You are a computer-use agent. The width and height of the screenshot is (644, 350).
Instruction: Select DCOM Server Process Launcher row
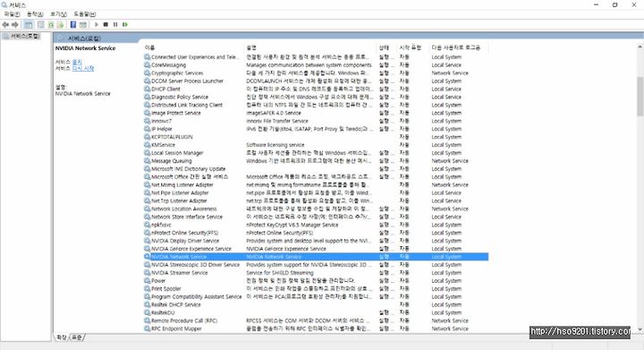tap(316, 81)
